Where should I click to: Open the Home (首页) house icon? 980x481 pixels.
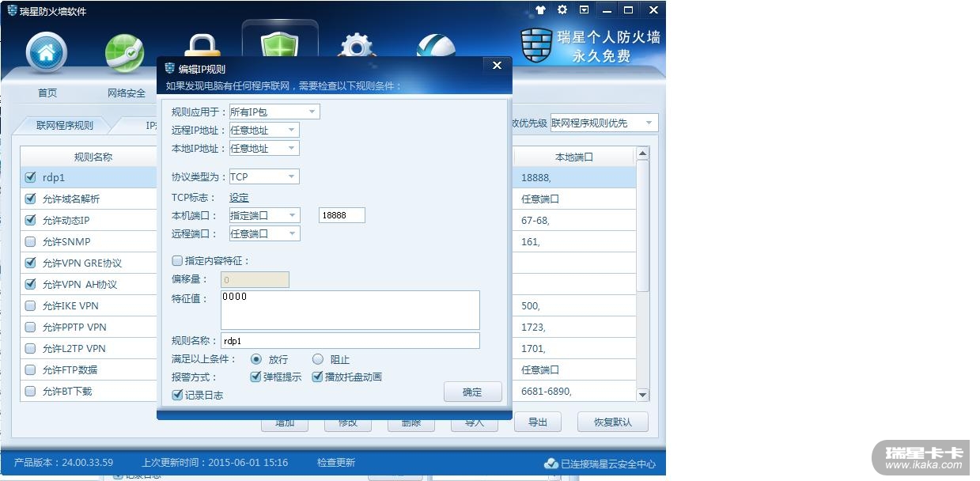coord(47,54)
